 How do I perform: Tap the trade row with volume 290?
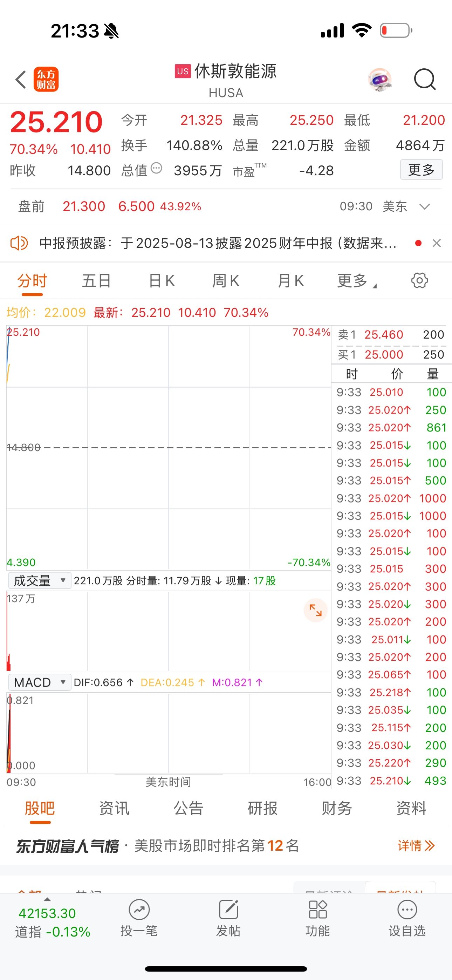point(391,763)
